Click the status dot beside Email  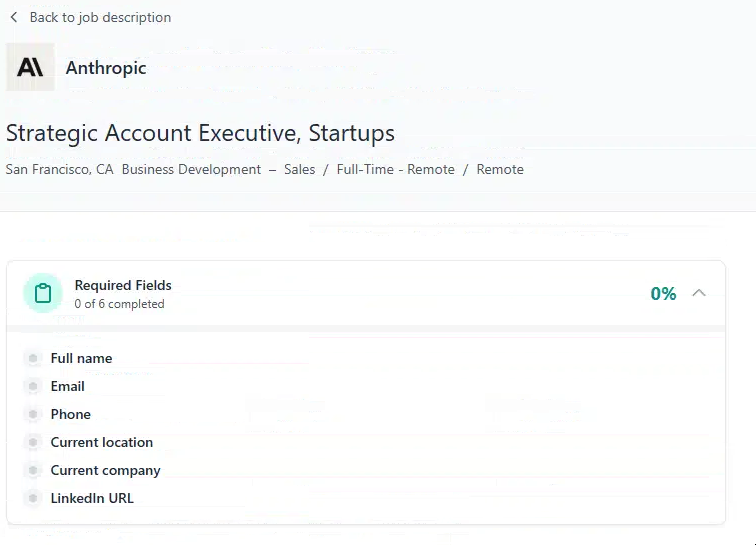click(x=33, y=386)
